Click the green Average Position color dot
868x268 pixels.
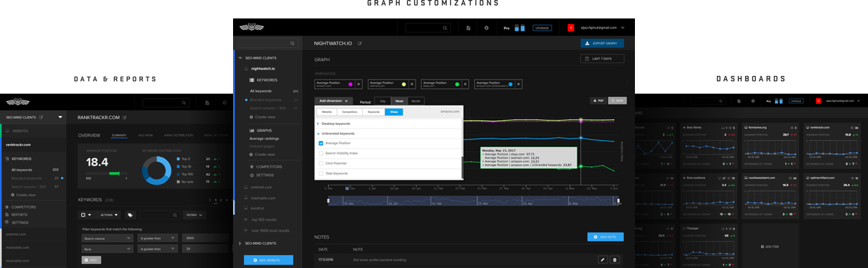[x=457, y=84]
